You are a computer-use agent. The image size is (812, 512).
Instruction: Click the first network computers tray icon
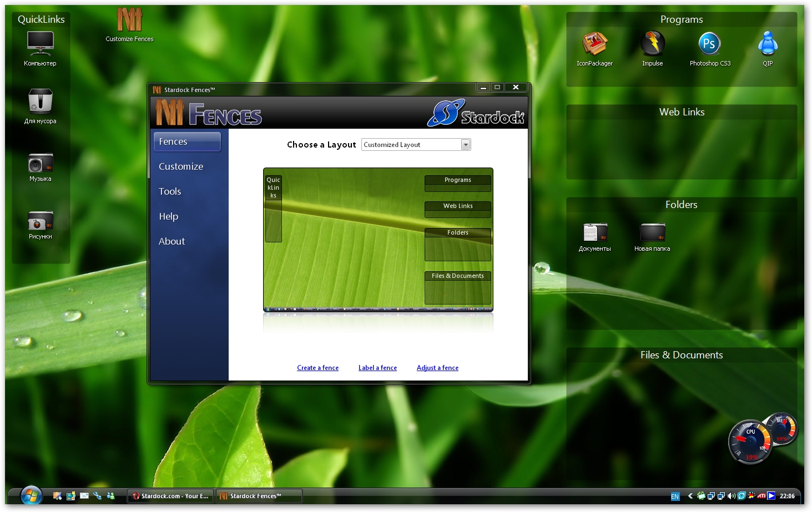[711, 496]
